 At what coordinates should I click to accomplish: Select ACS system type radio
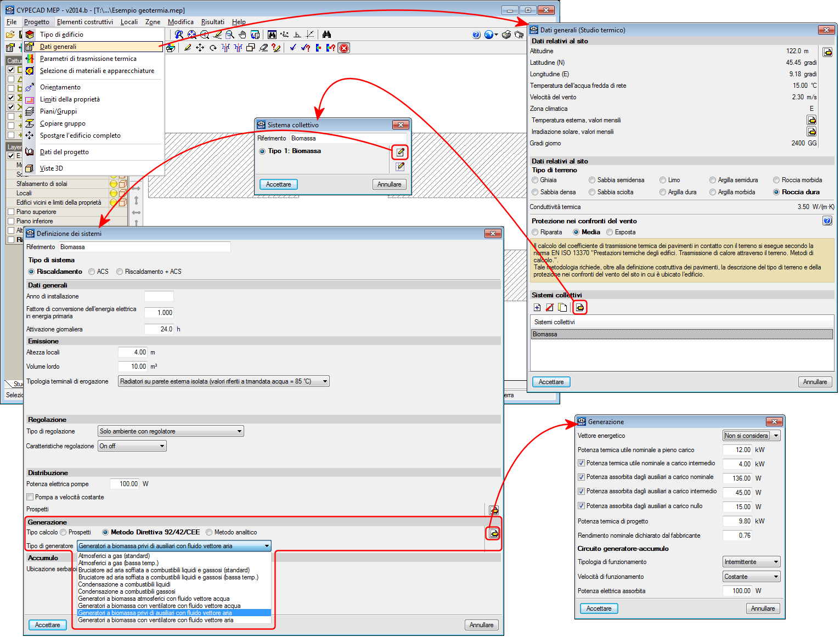pyautogui.click(x=92, y=272)
